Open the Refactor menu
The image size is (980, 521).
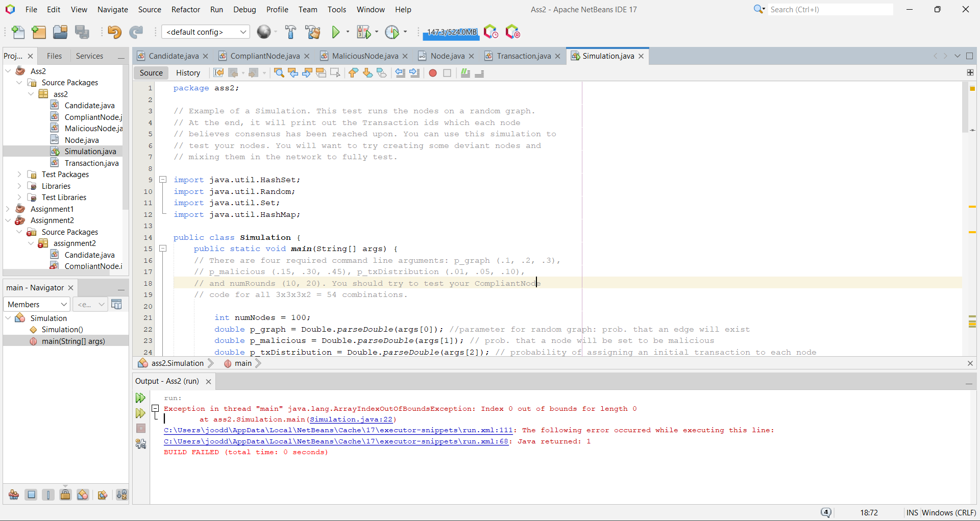click(x=185, y=9)
